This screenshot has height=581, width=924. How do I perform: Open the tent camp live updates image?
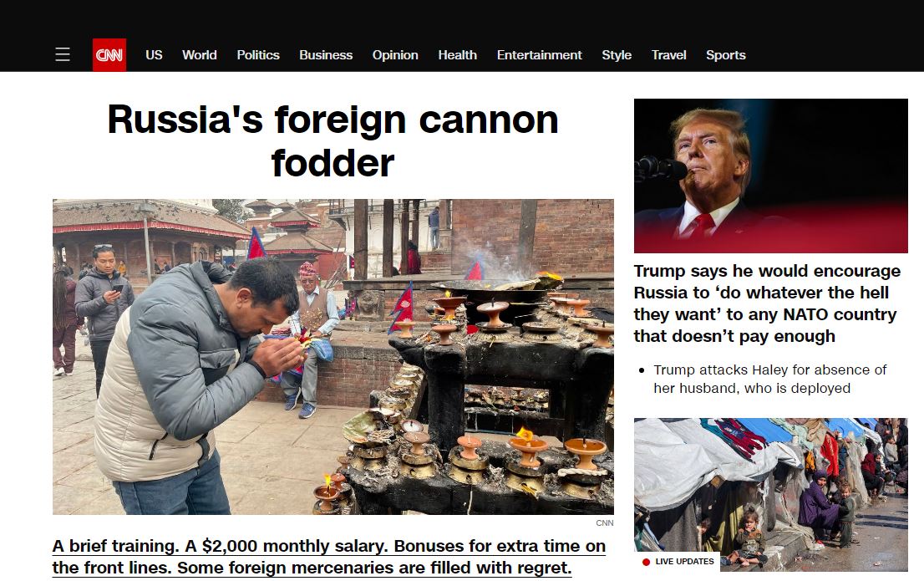click(x=771, y=494)
